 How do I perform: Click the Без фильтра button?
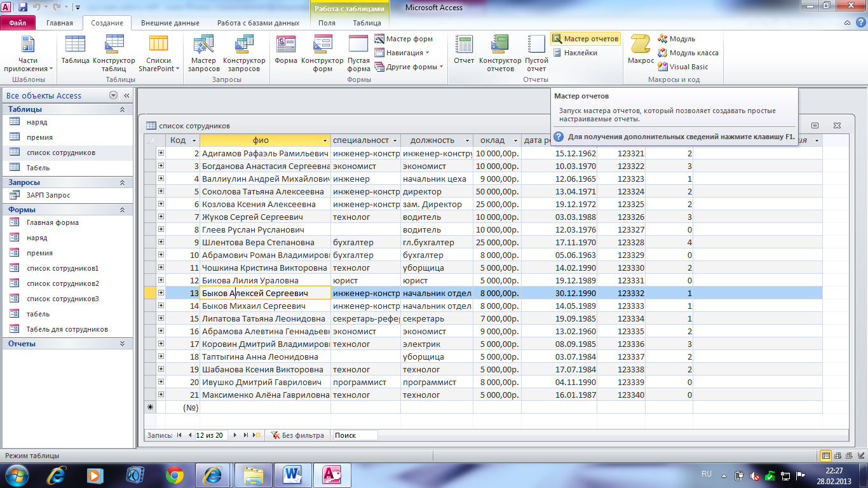click(297, 435)
